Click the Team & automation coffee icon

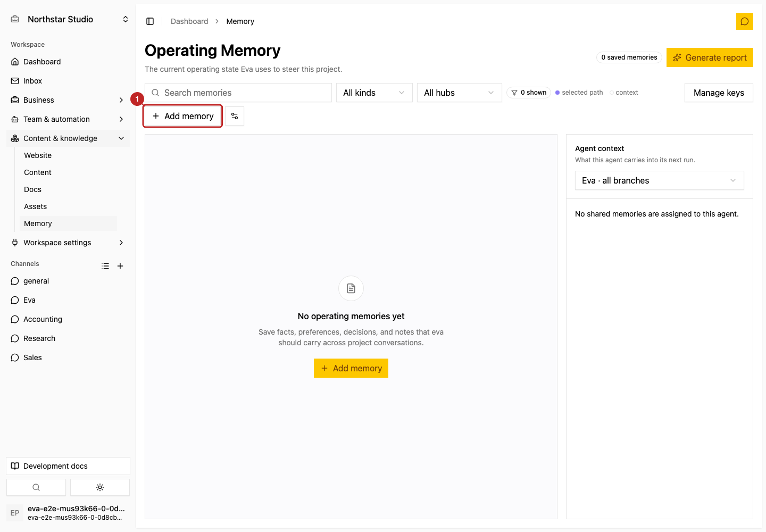click(x=15, y=119)
